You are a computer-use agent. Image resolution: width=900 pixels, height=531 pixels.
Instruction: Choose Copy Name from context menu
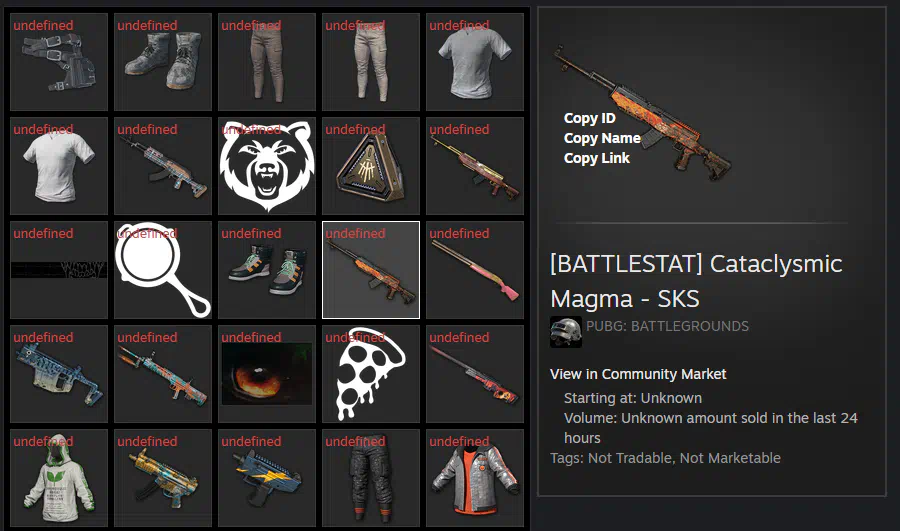tap(602, 138)
